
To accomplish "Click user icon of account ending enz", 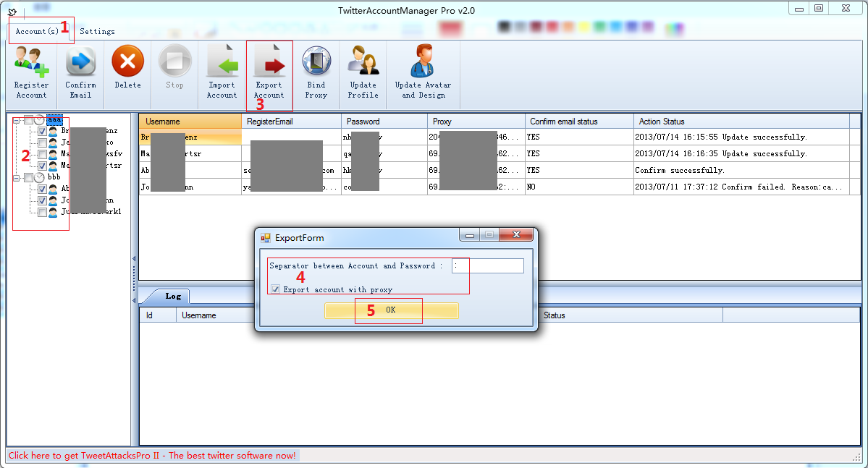I will 53,132.
